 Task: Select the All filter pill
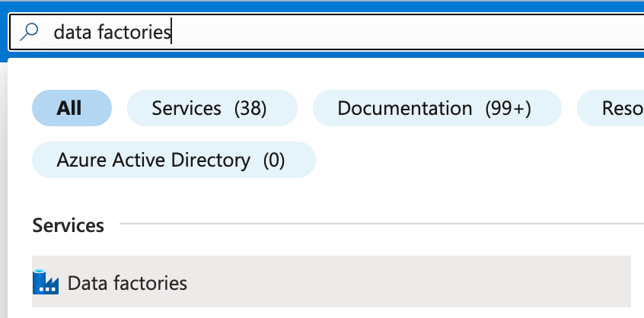coord(72,108)
